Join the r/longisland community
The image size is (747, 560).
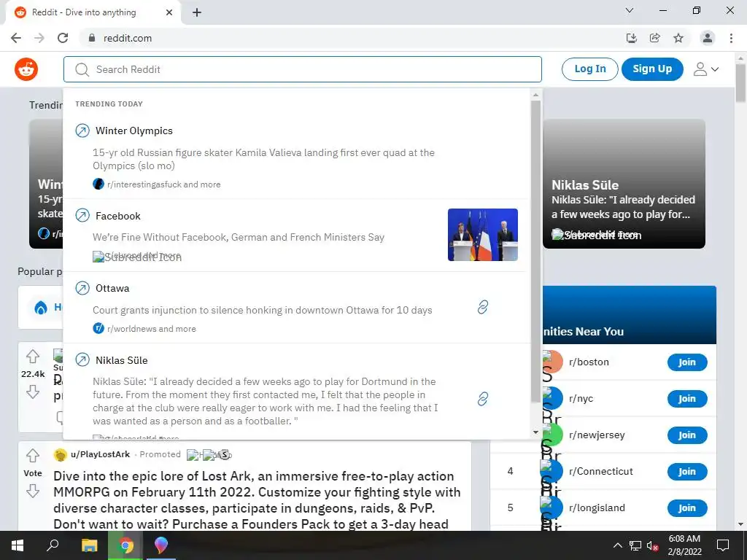tap(687, 508)
